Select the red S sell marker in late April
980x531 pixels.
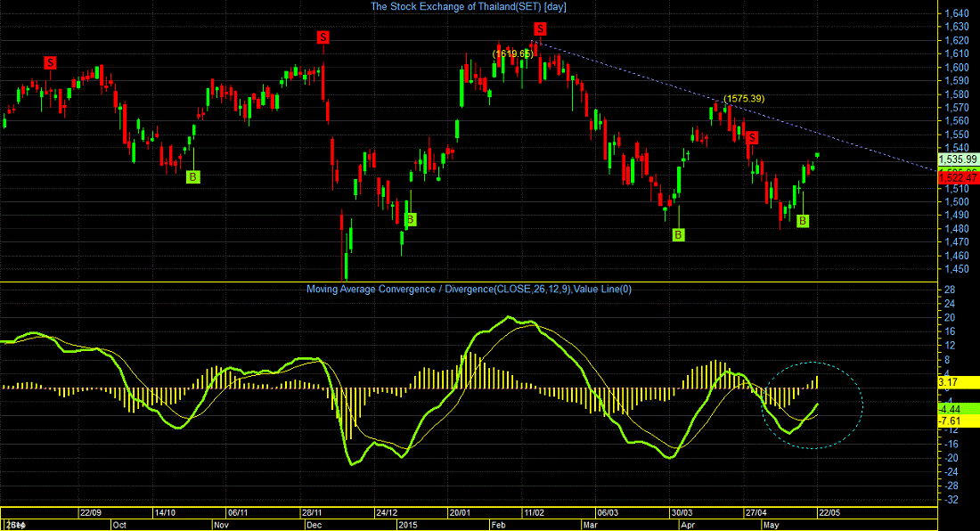pyautogui.click(x=752, y=137)
